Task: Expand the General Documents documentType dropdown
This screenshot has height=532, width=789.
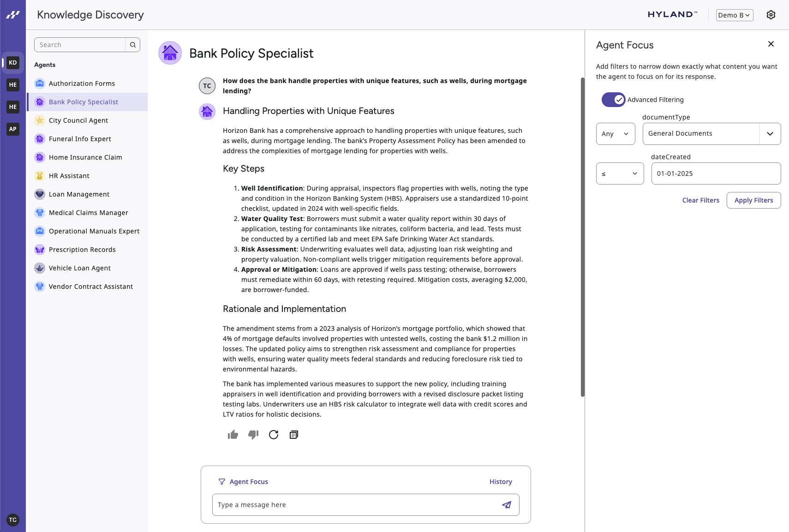Action: tap(770, 134)
